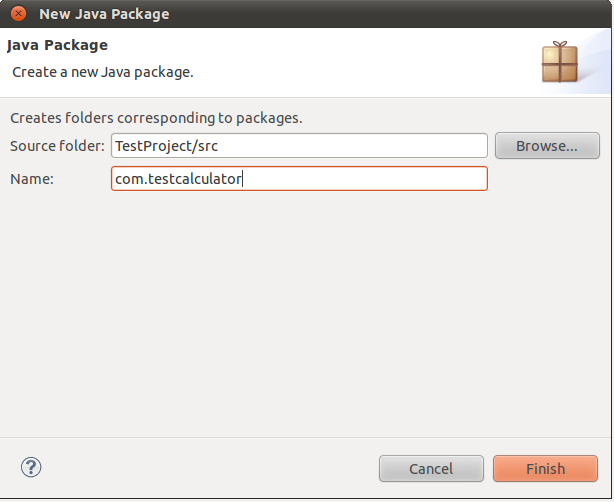Click the empty title bar area on the right
This screenshot has height=502, width=614.
(x=400, y=14)
